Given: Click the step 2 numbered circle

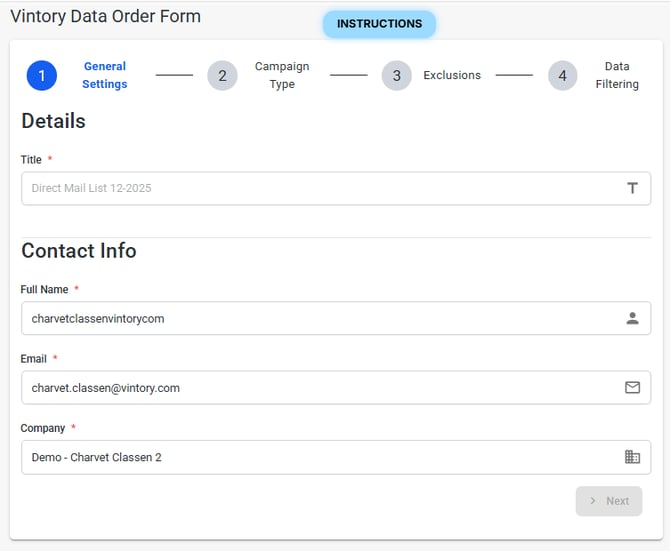Looking at the screenshot, I should pos(222,75).
